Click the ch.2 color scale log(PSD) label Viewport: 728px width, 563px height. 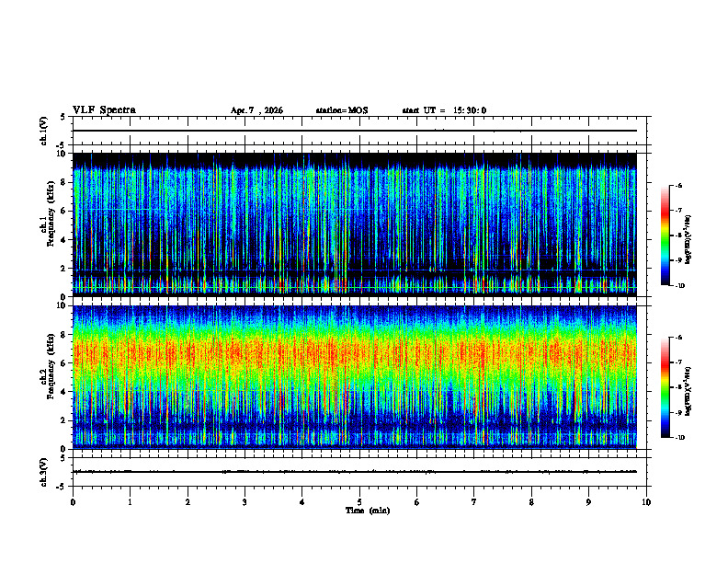(x=688, y=391)
